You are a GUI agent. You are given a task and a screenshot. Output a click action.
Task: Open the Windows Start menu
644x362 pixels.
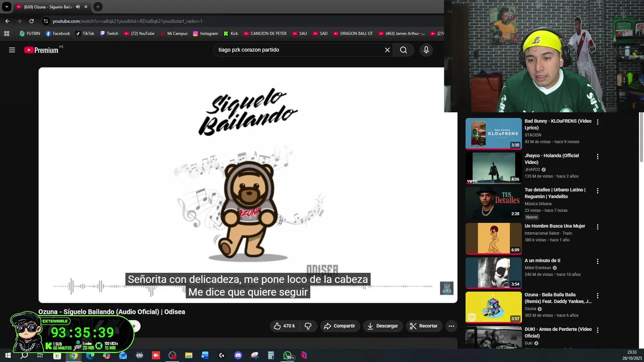tap(8, 355)
